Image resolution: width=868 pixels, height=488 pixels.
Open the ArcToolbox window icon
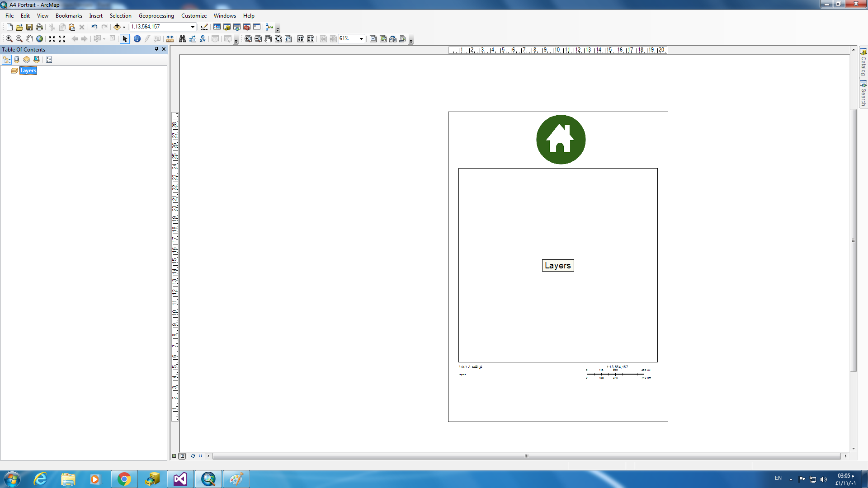247,27
